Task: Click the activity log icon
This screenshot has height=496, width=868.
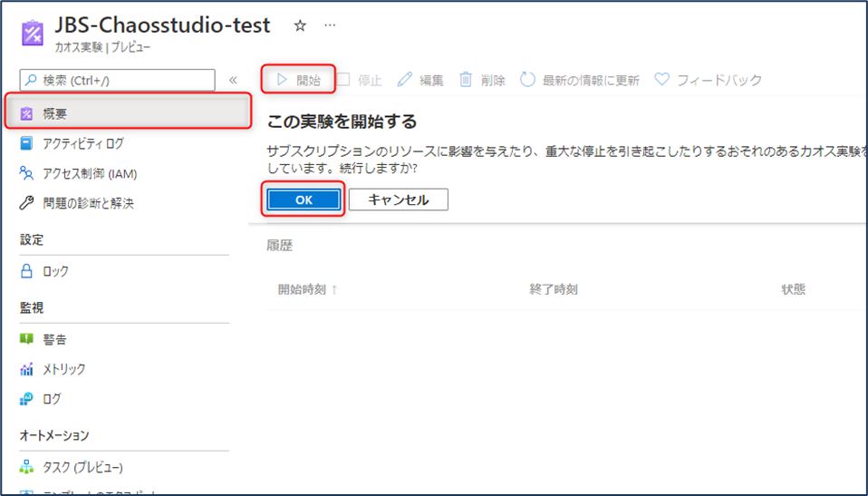Action: pyautogui.click(x=26, y=143)
